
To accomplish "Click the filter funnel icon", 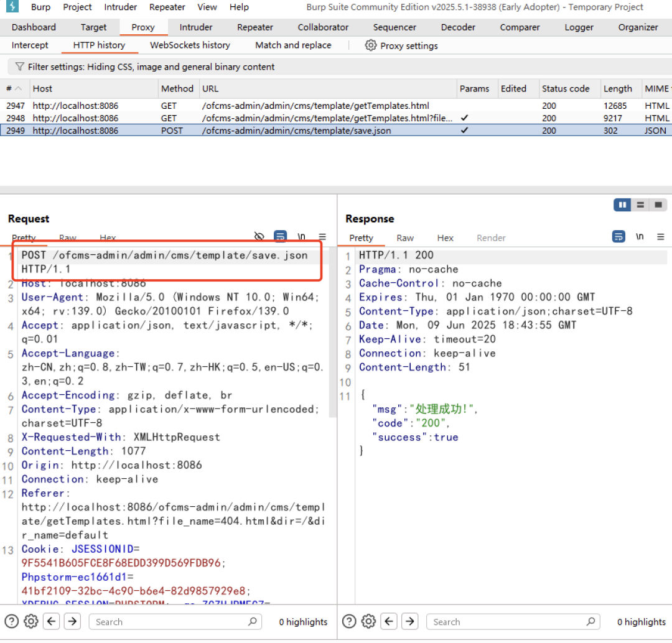I will click(20, 67).
